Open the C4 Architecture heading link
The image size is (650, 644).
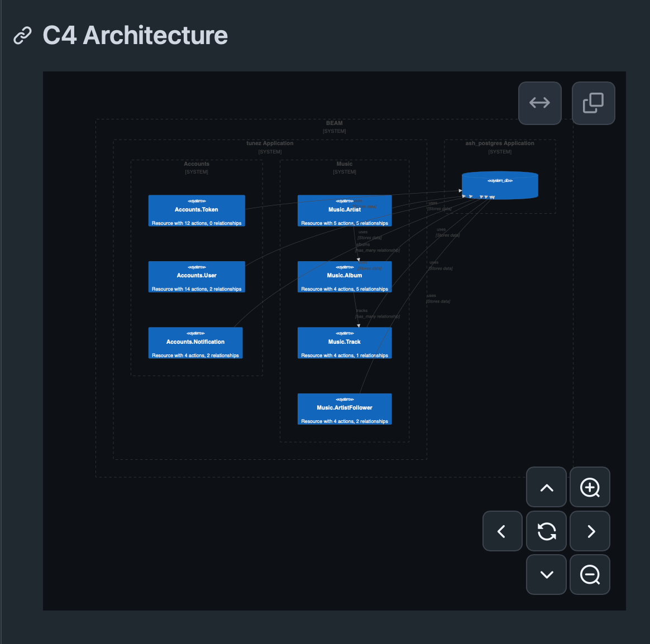pos(135,36)
